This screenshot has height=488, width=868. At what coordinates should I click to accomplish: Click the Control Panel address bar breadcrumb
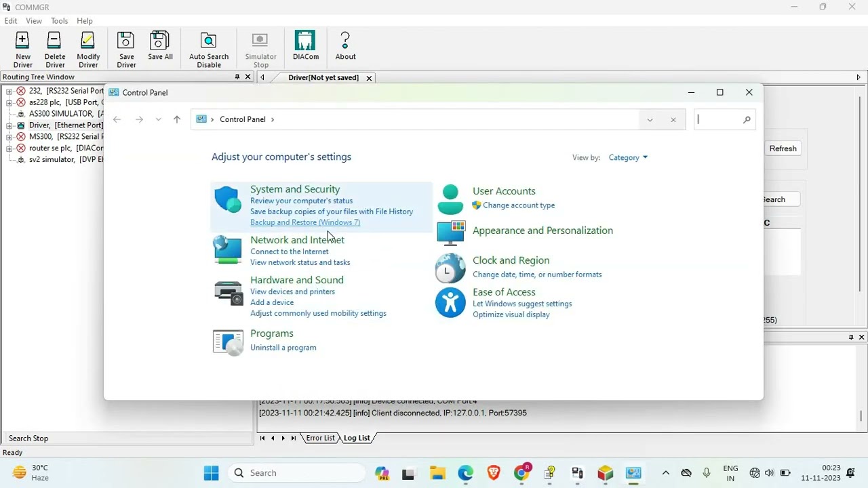click(x=243, y=119)
